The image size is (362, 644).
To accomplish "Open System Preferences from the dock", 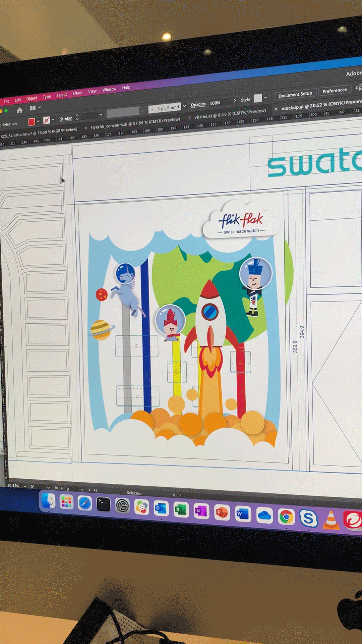I will click(x=122, y=506).
